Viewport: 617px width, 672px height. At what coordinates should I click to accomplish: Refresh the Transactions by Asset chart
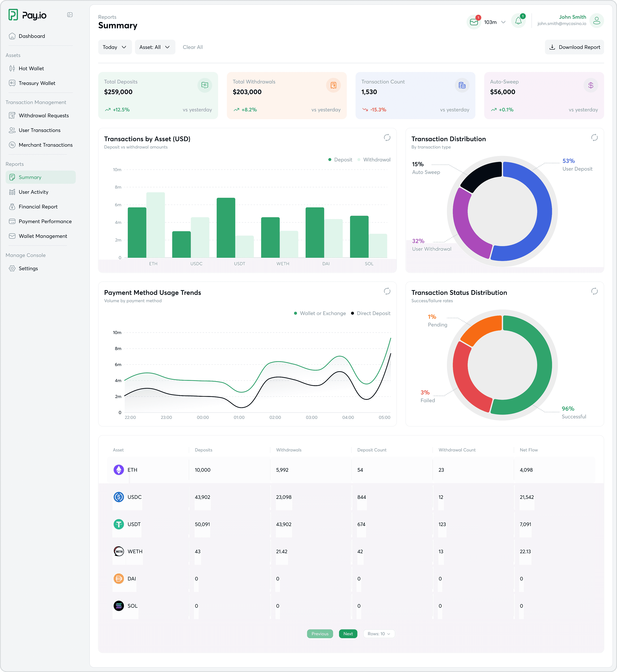coord(387,138)
